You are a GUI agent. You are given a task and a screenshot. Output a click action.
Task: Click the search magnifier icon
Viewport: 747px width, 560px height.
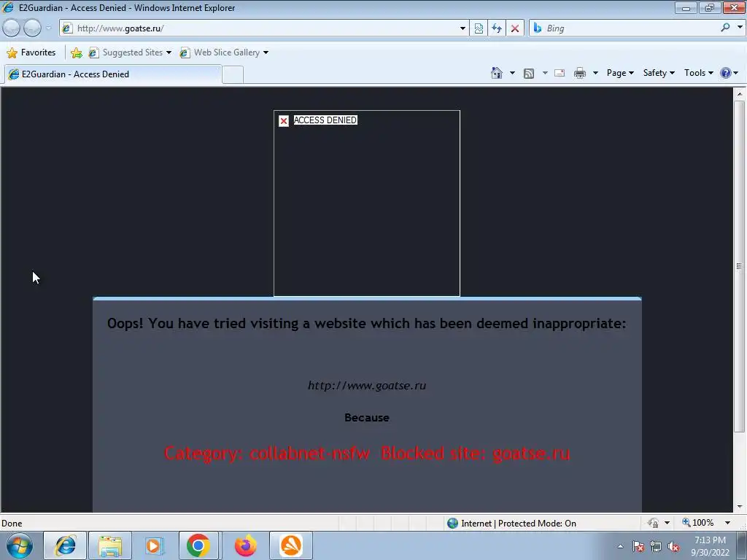pyautogui.click(x=725, y=28)
